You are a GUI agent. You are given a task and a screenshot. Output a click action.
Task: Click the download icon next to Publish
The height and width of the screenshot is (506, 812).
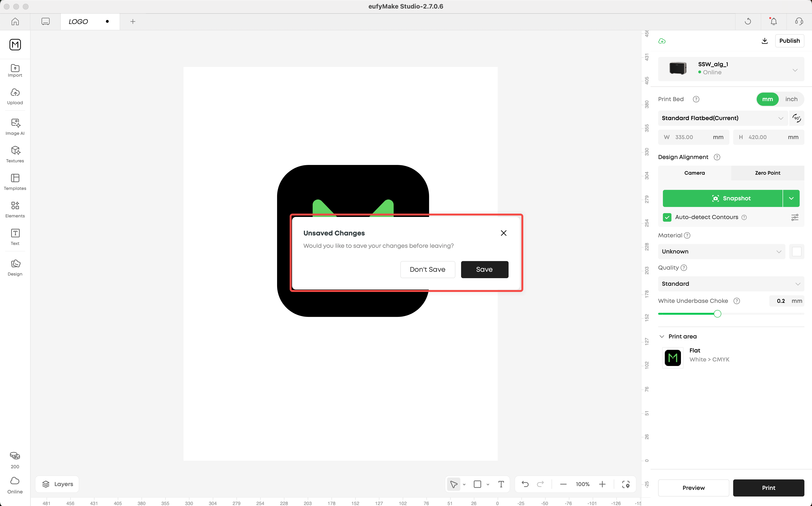(x=765, y=41)
